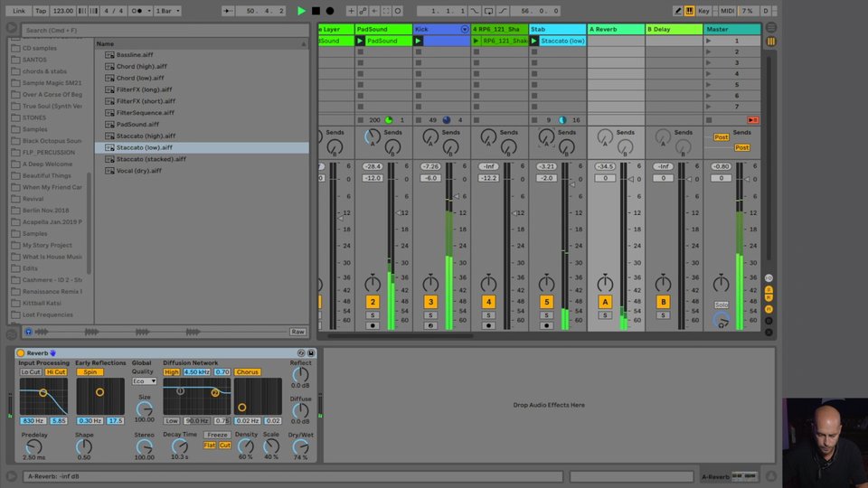This screenshot has height=488, width=868.
Task: Click the clip stop square in PadSound slot two
Action: [x=361, y=52]
